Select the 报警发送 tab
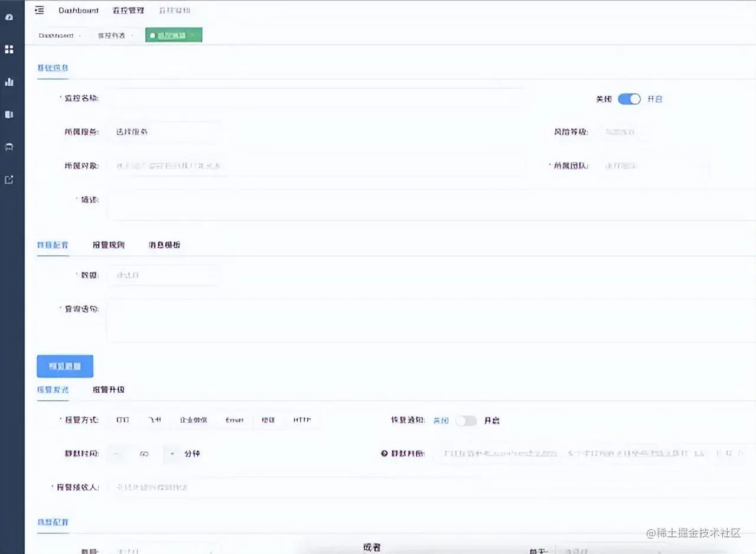Image resolution: width=756 pixels, height=554 pixels. pyautogui.click(x=53, y=389)
